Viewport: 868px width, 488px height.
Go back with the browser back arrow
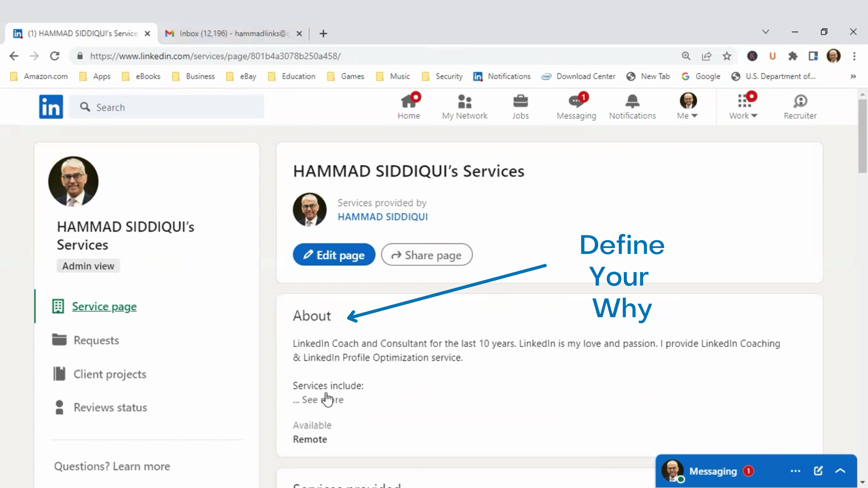coord(14,56)
